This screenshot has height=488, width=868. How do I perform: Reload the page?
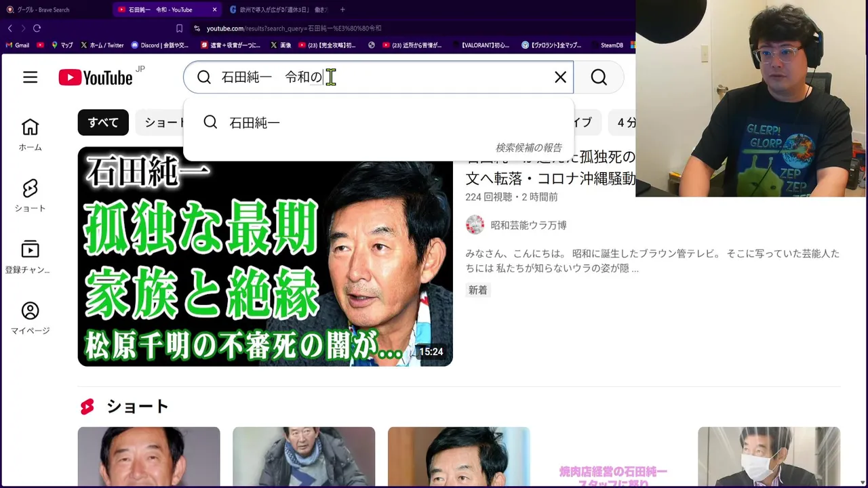pyautogui.click(x=37, y=28)
